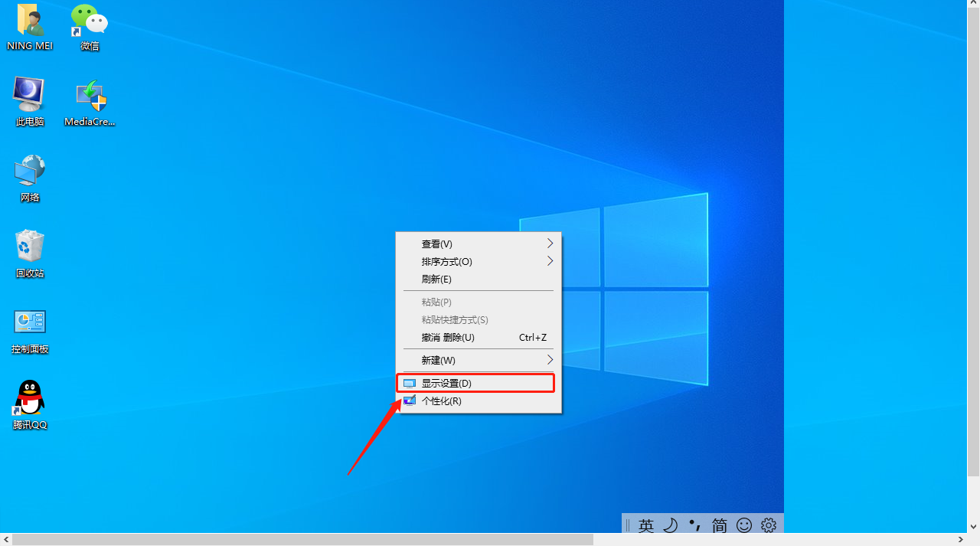Open 控制面板 (Control Panel) from desktop
The width and height of the screenshot is (980, 546).
click(x=29, y=322)
